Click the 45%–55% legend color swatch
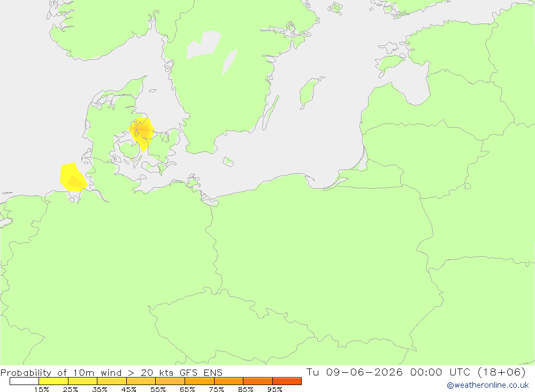 (x=141, y=381)
